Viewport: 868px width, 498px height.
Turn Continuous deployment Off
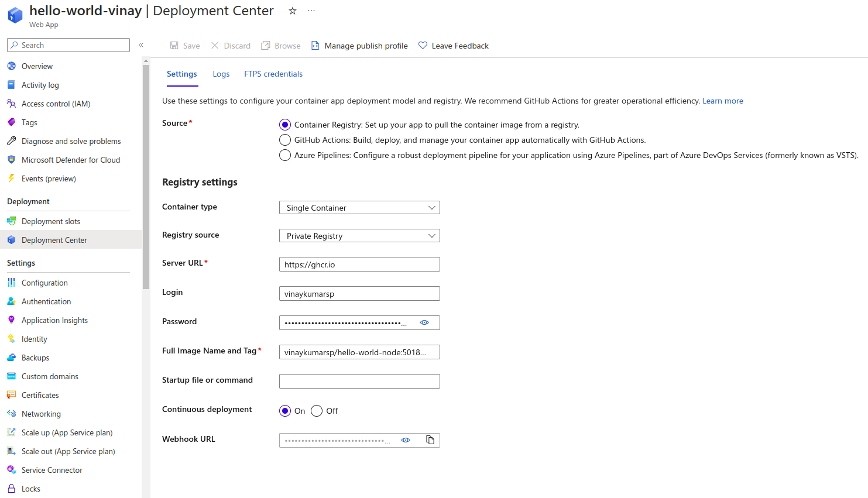pos(317,411)
